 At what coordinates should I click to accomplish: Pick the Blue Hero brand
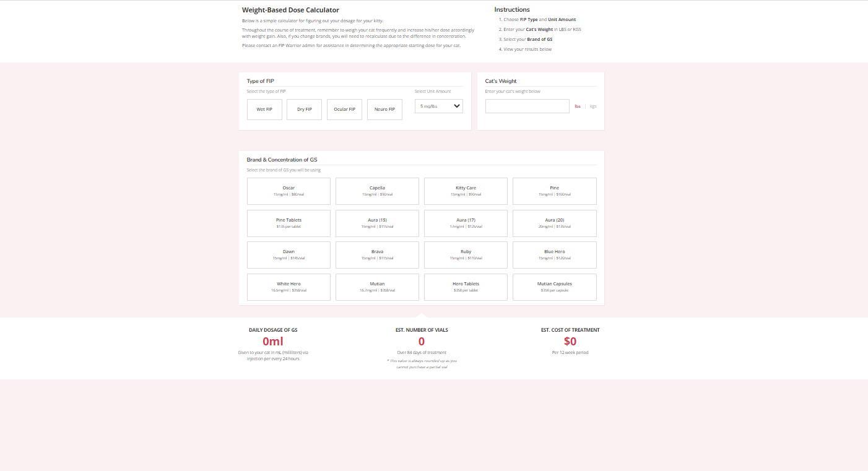(x=555, y=255)
